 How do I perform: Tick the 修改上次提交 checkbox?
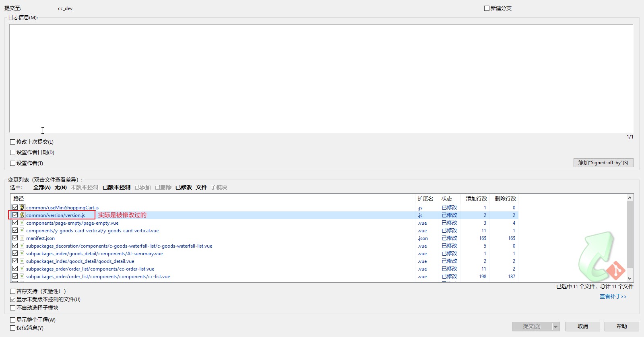[13, 142]
